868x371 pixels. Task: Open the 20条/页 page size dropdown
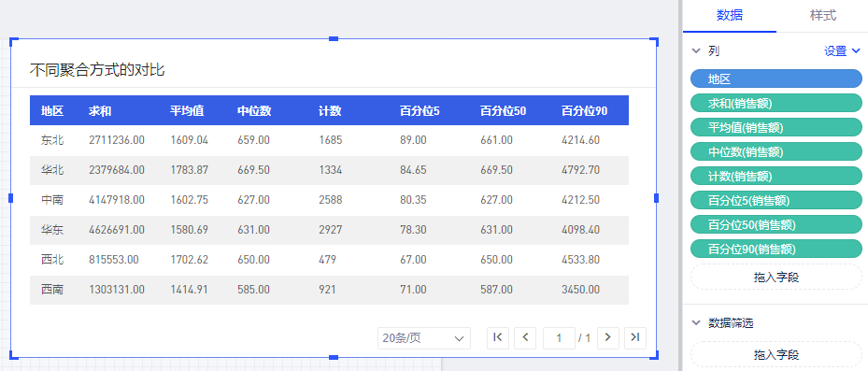[424, 338]
